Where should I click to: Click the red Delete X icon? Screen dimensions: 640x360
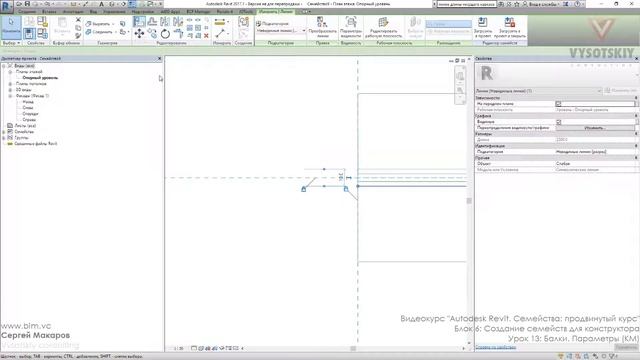[206, 36]
